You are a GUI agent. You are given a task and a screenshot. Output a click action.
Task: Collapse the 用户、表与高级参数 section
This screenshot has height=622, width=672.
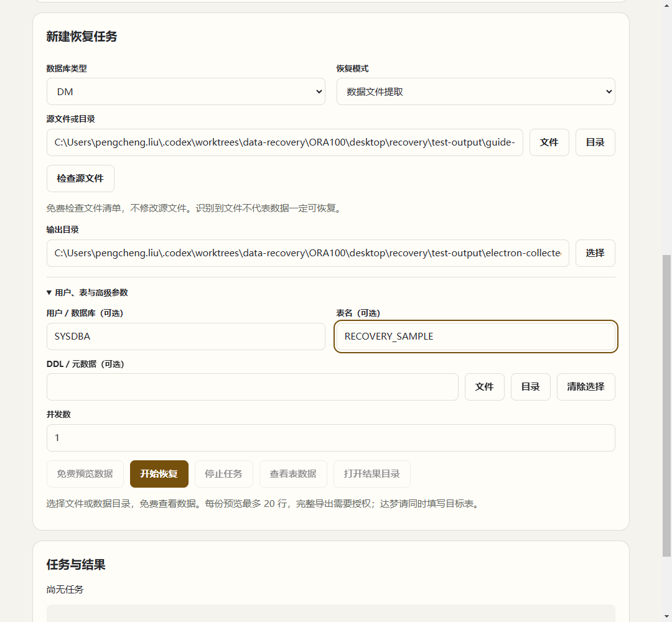tap(88, 292)
